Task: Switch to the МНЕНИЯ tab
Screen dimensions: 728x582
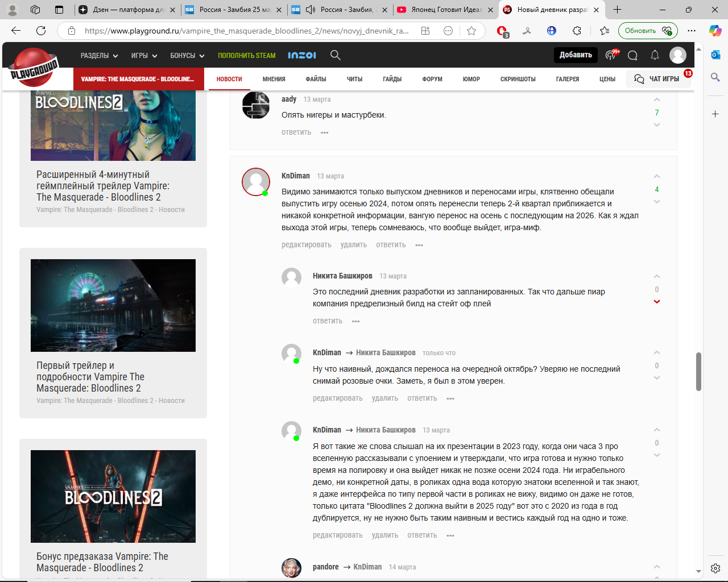Action: tap(274, 79)
